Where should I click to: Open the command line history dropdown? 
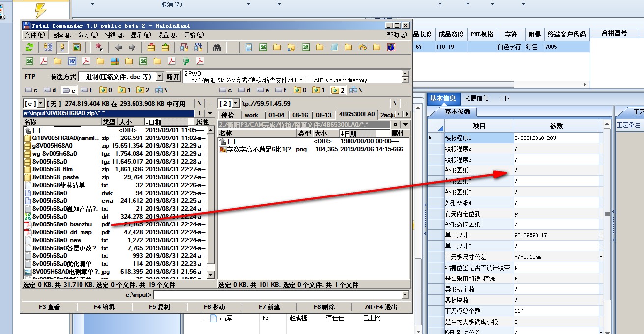(x=405, y=295)
